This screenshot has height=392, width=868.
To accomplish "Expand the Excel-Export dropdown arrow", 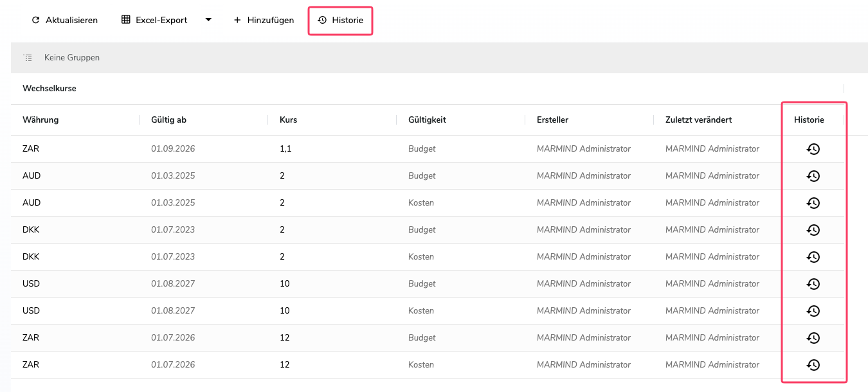I will [x=208, y=20].
